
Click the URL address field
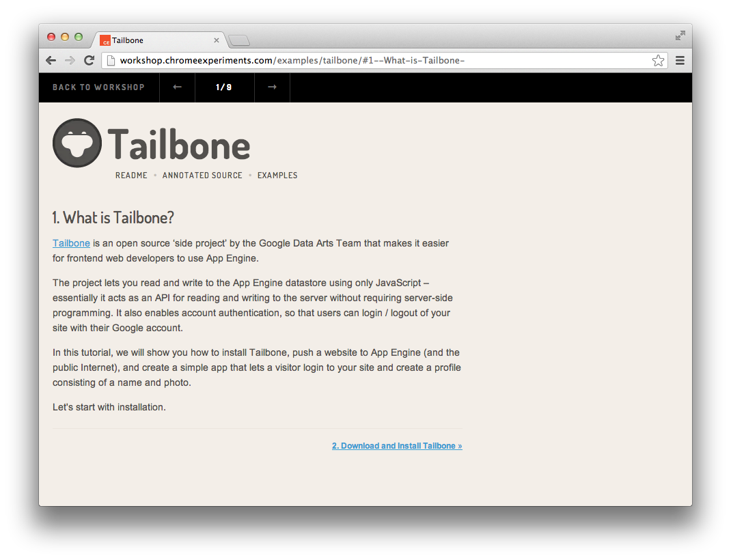[385, 61]
